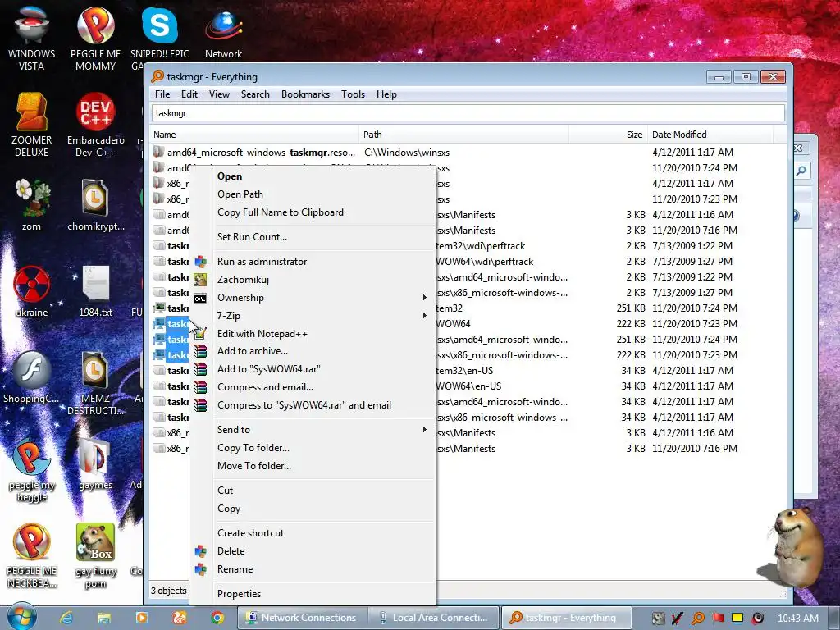Open the Search menu in Everything

click(x=255, y=94)
